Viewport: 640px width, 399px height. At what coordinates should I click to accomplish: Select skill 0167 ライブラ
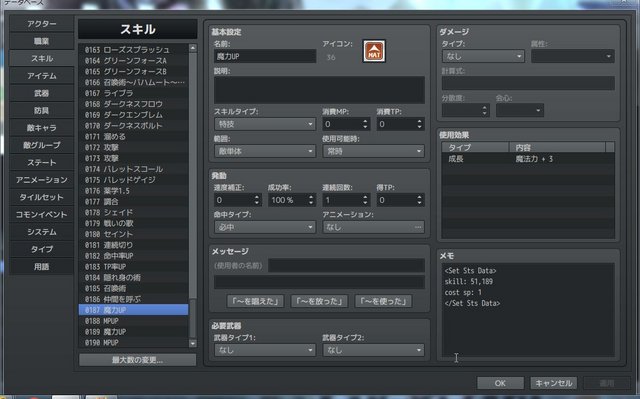click(133, 93)
